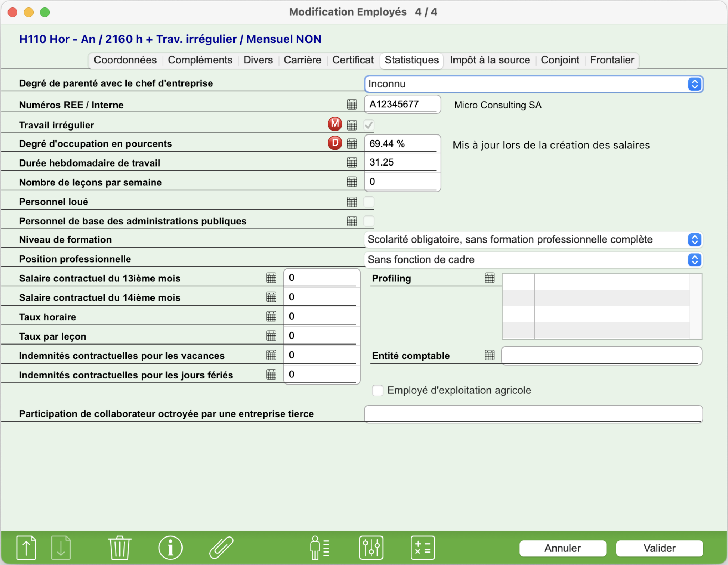Click the Profiling table scrollbar
728x565 pixels.
coord(696,306)
